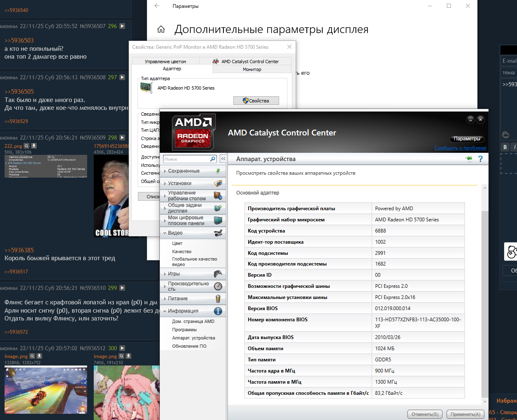Expand the Игры section
Screen dimensions: 517x420
[193, 274]
